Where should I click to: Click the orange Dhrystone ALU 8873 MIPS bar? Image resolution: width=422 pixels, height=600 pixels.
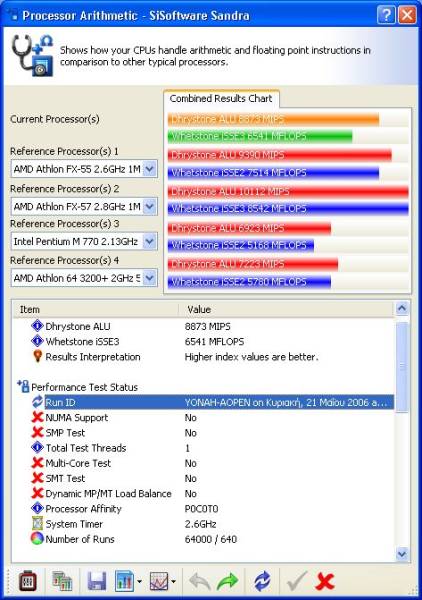tap(273, 119)
